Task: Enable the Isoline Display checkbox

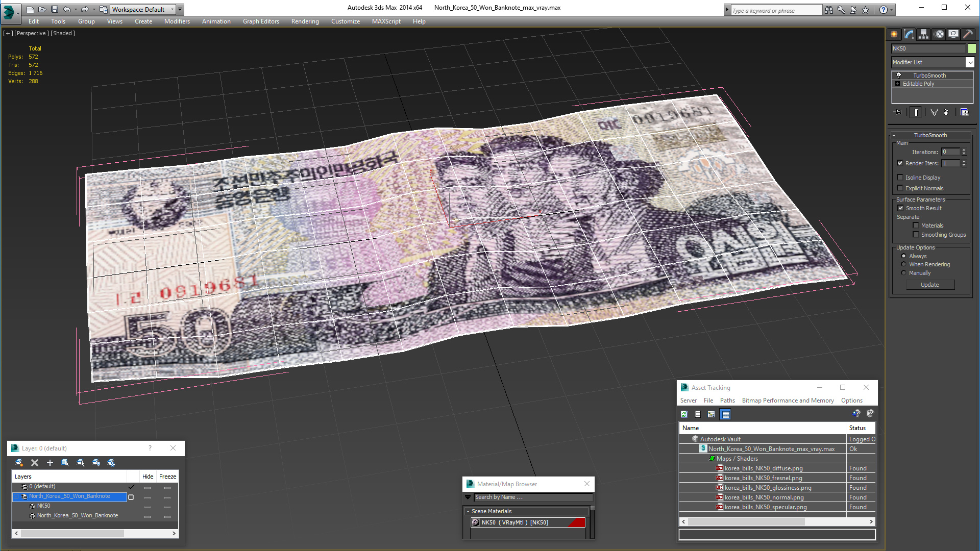Action: [x=900, y=178]
